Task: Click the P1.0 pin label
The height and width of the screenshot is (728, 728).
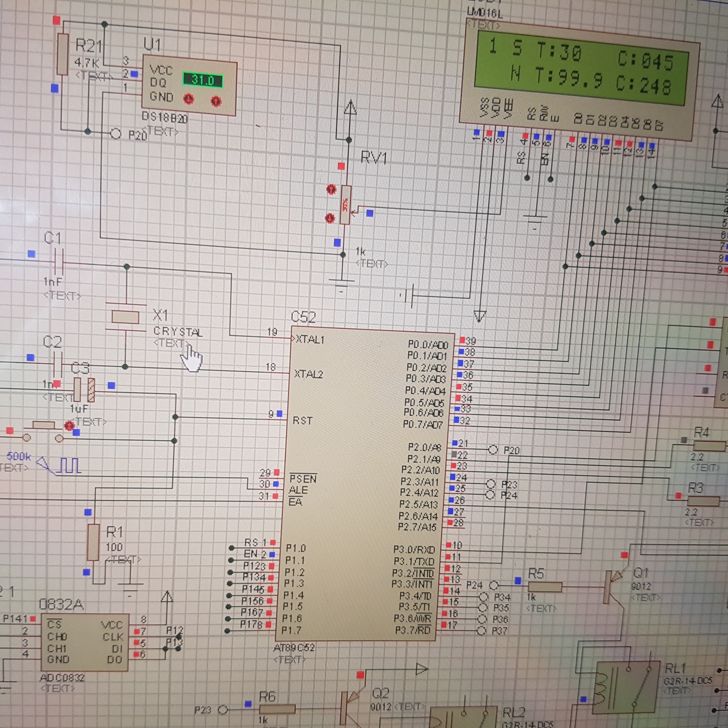Action: pos(296,548)
